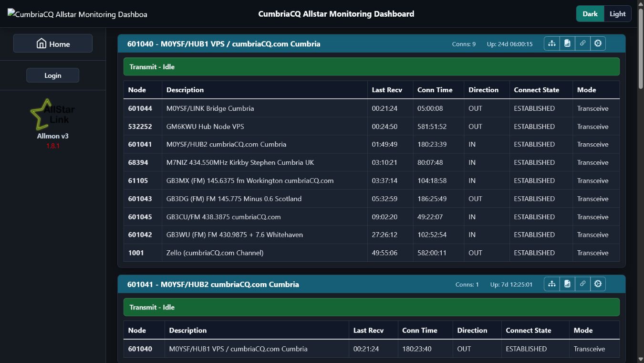Image resolution: width=644 pixels, height=363 pixels.
Task: Click the link icon for node 601040
Action: pos(582,43)
